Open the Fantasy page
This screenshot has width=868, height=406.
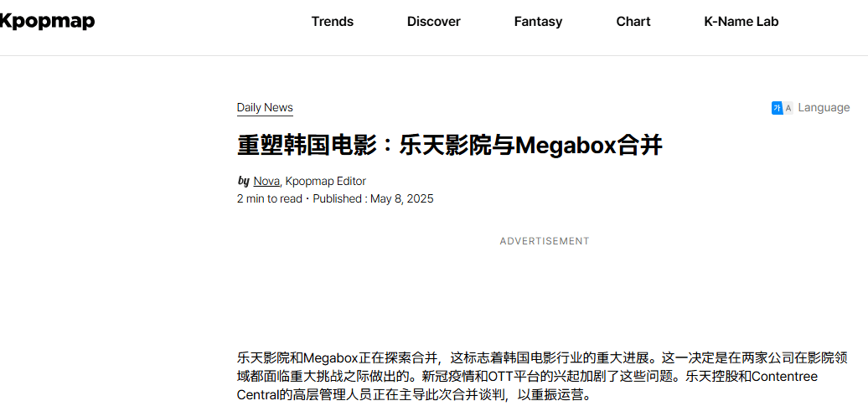click(538, 22)
